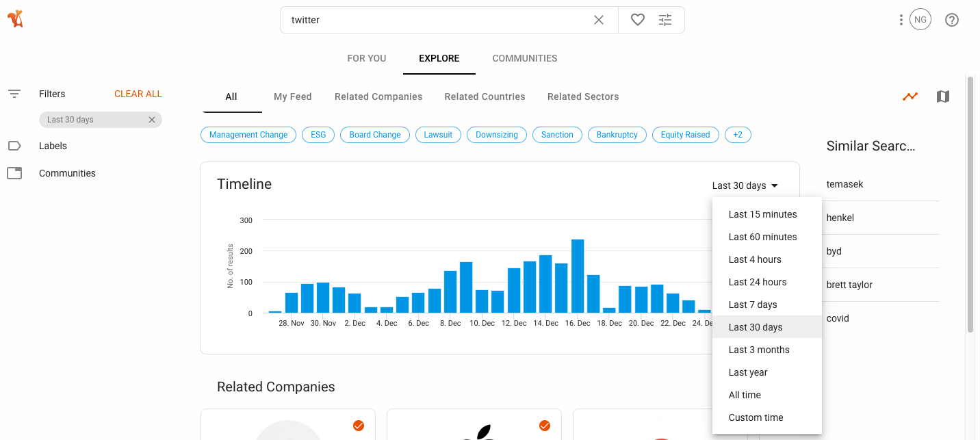
Task: Open similar search brett taylor
Action: click(849, 285)
